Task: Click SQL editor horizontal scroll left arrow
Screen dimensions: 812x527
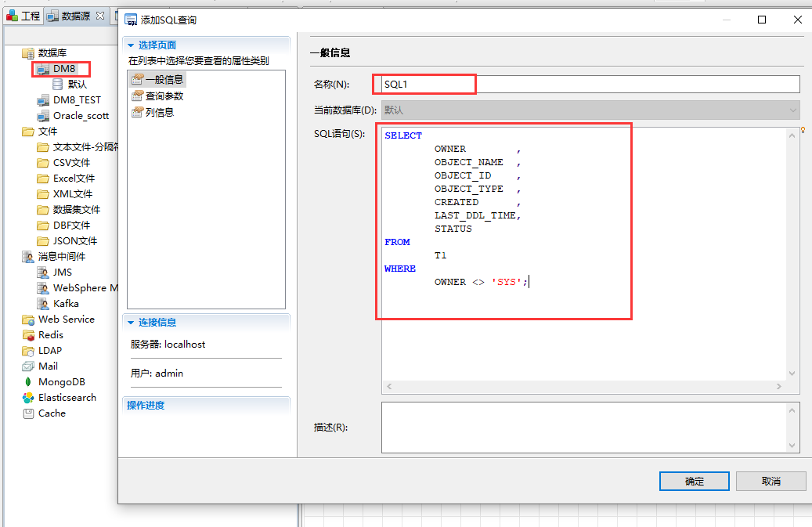Action: point(389,386)
